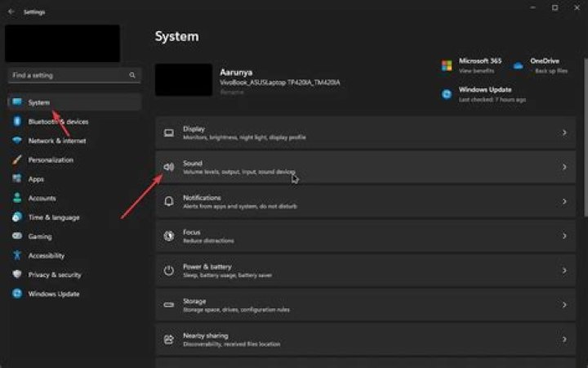Open Sound settings via its chevron

point(564,167)
